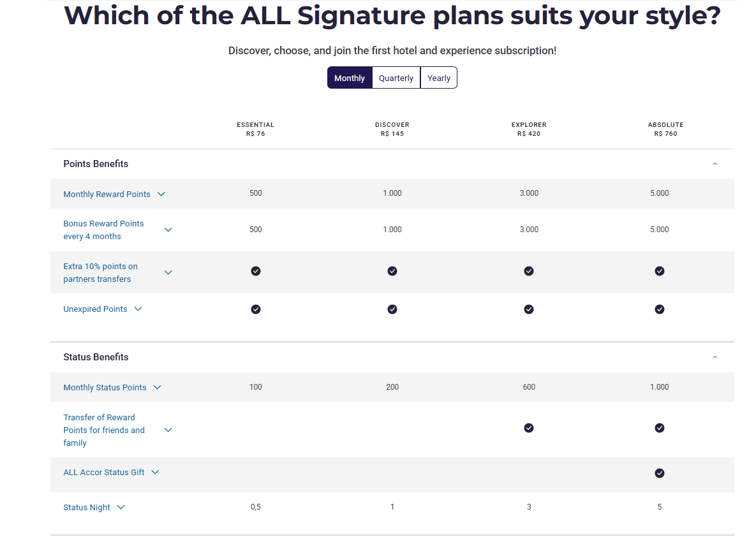Open Bonus Reward Points every 4 months link
The image size is (756, 537).
point(103,230)
